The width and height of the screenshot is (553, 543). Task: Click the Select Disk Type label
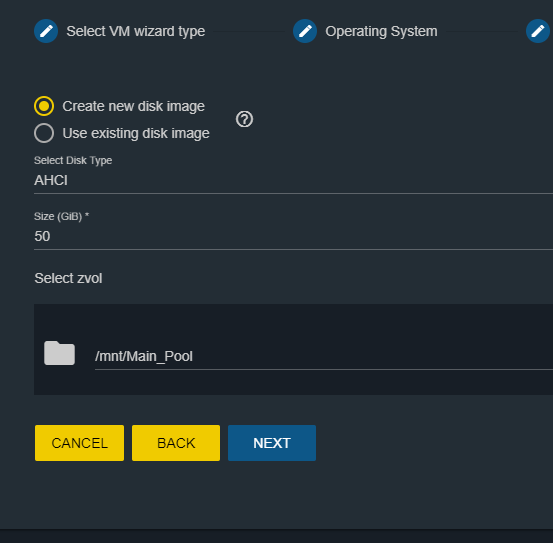tap(73, 160)
